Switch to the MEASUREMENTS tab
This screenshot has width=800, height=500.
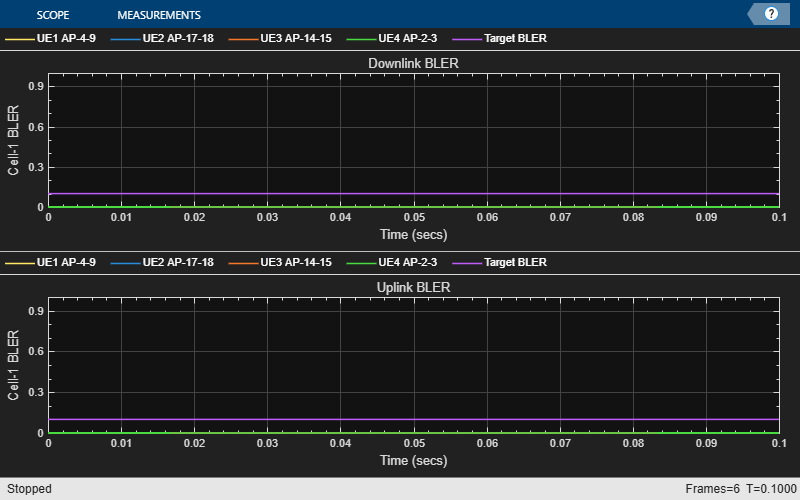[x=158, y=15]
